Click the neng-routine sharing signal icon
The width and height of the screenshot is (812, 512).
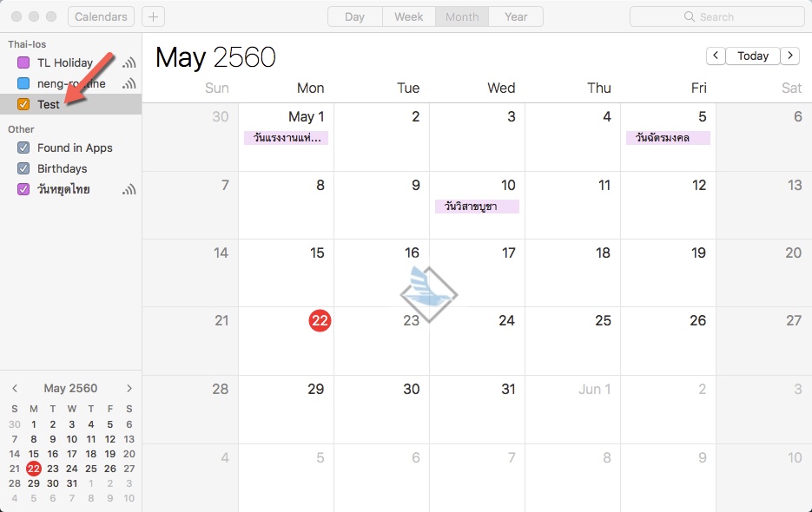coord(129,83)
